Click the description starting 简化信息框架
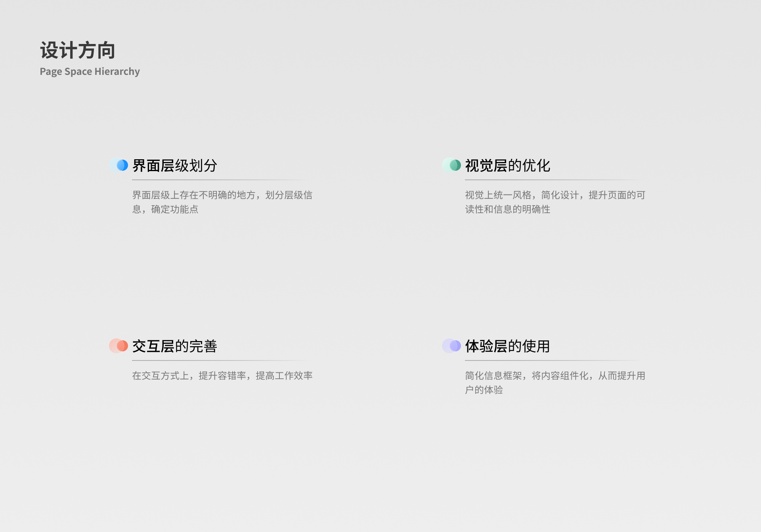The image size is (761, 532). (555, 383)
